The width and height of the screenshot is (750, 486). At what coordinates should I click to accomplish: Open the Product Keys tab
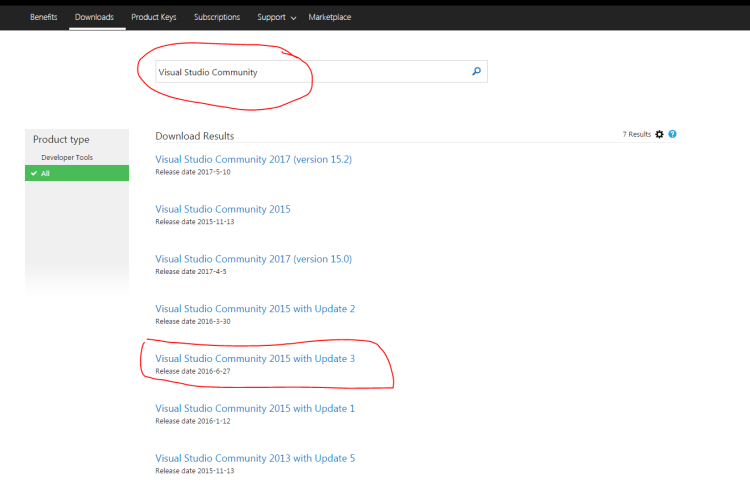coord(154,17)
